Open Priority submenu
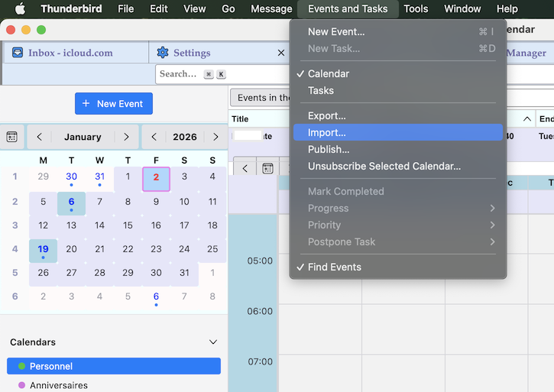The image size is (554, 392). tap(398, 225)
